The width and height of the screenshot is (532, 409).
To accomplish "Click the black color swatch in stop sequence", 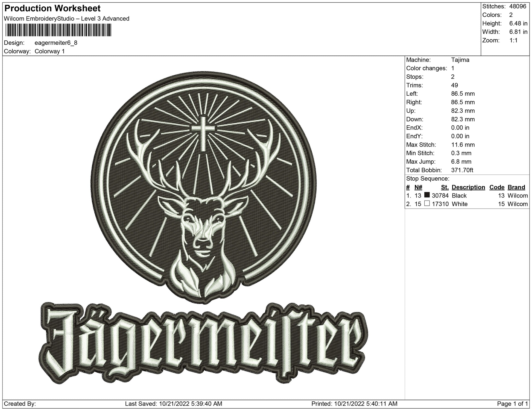I will pyautogui.click(x=427, y=195).
